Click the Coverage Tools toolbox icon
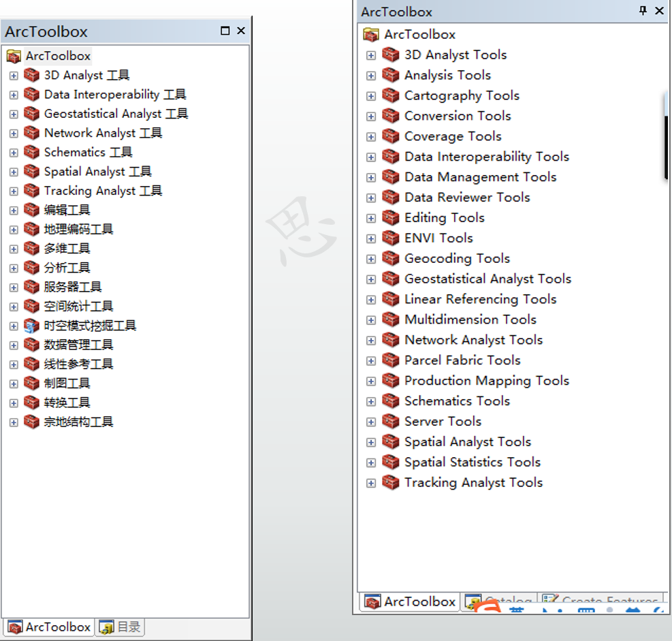Image resolution: width=672 pixels, height=641 pixels. 390,136
